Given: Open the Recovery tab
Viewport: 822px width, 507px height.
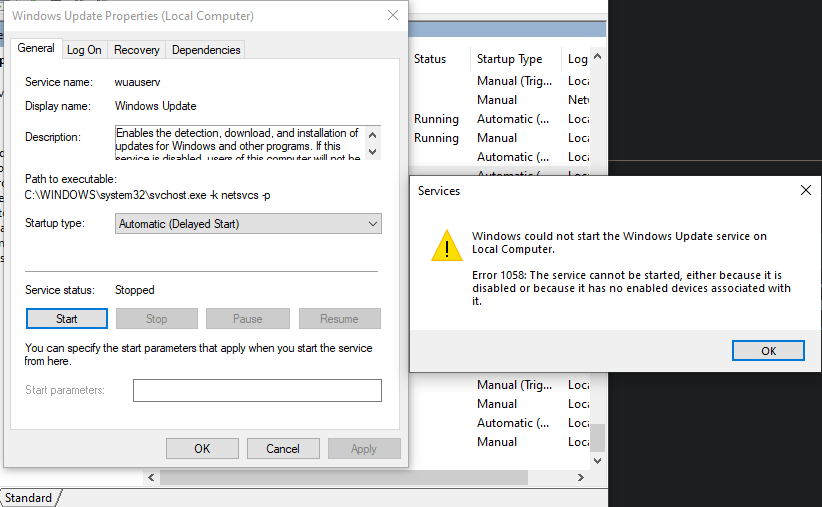Looking at the screenshot, I should click(136, 50).
